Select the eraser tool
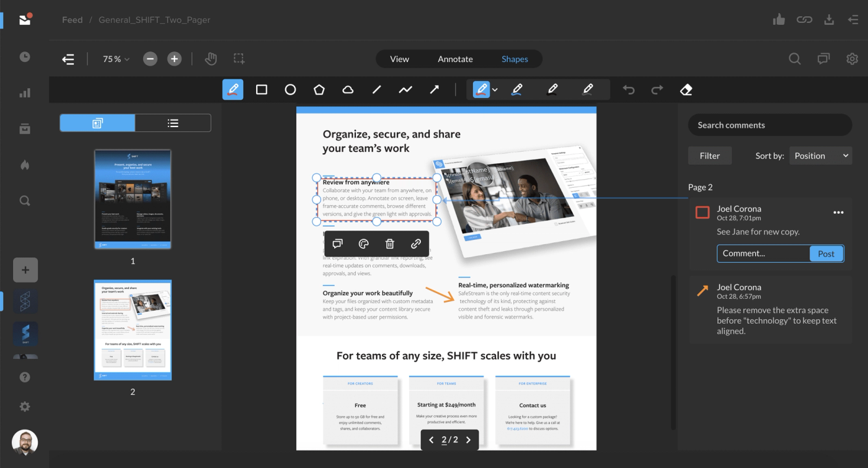Viewport: 868px width, 468px height. [x=686, y=90]
